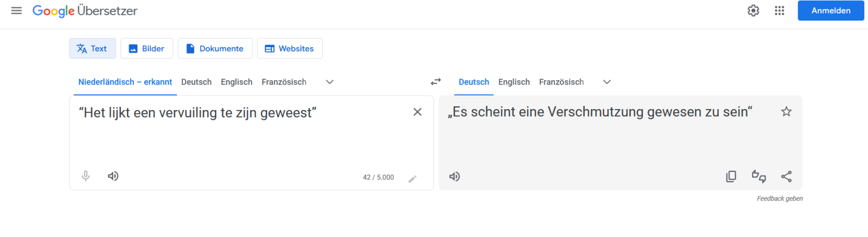Listen to the German translation
The image size is (868, 237).
tap(455, 176)
